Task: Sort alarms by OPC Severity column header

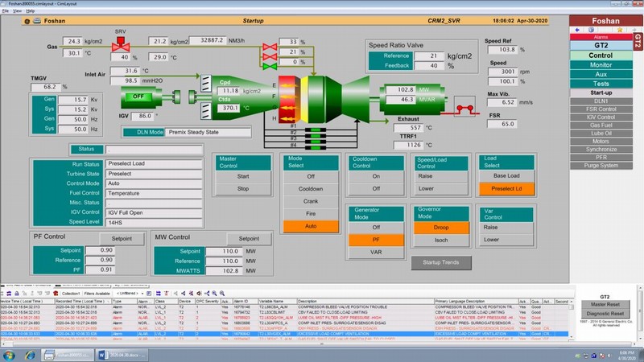Action: point(208,301)
